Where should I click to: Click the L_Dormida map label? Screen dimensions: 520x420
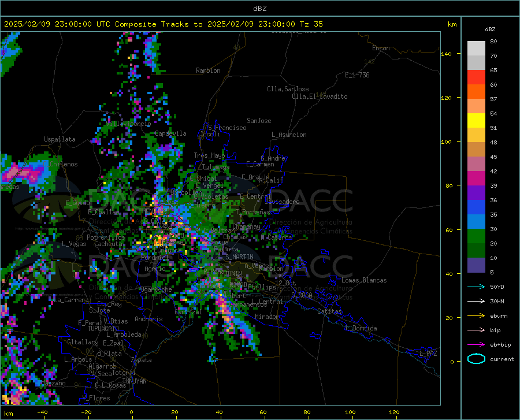coord(361,328)
